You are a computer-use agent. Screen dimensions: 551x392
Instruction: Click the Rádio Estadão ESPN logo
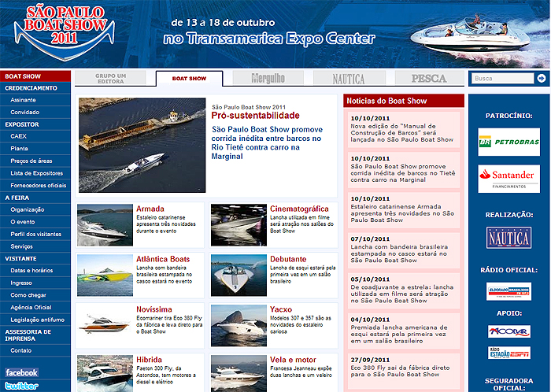click(x=509, y=353)
